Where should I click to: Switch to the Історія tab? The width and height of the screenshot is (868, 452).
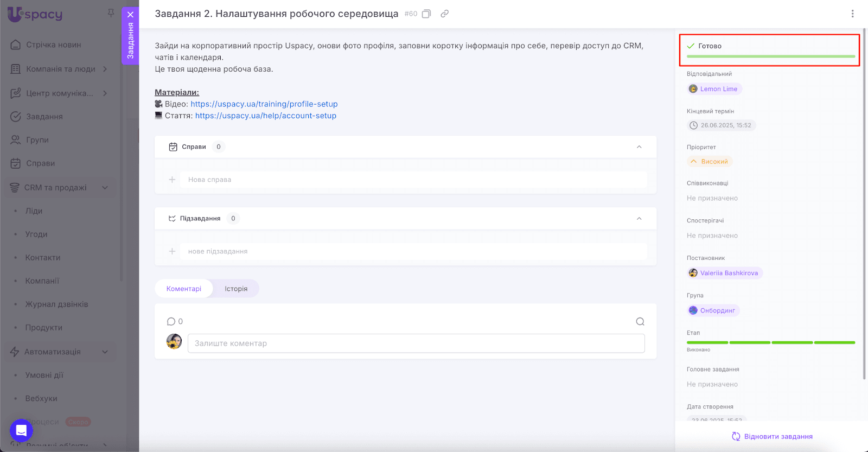pyautogui.click(x=236, y=289)
